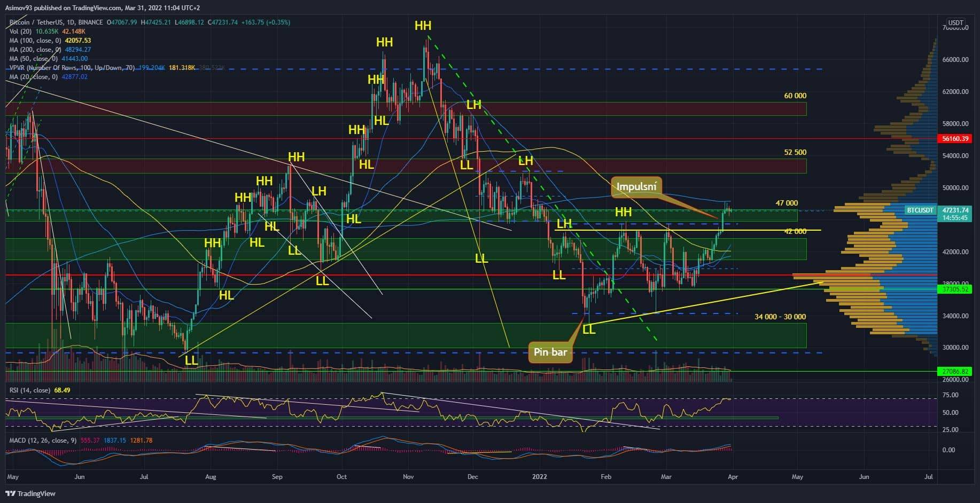The height and width of the screenshot is (503, 980).
Task: Click the RSI 25.00 axis label
Action: click(x=951, y=430)
